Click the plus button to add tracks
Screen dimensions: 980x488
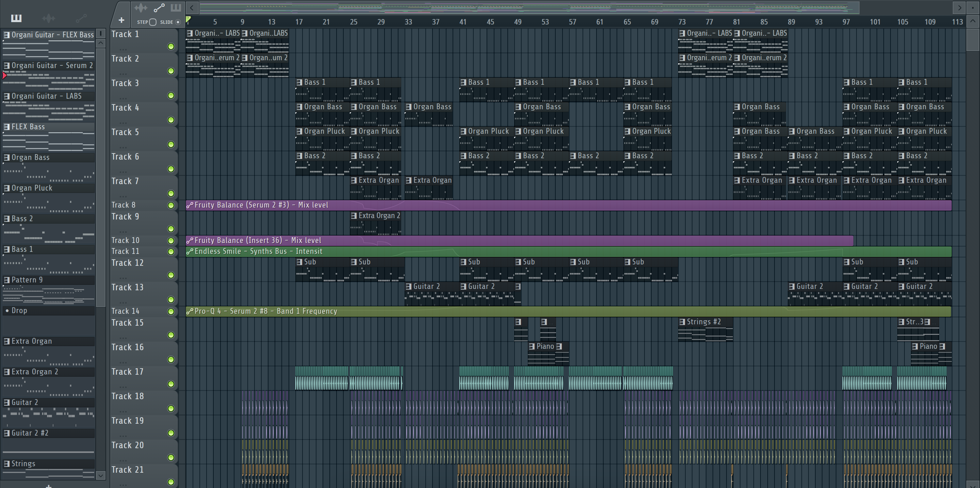121,20
